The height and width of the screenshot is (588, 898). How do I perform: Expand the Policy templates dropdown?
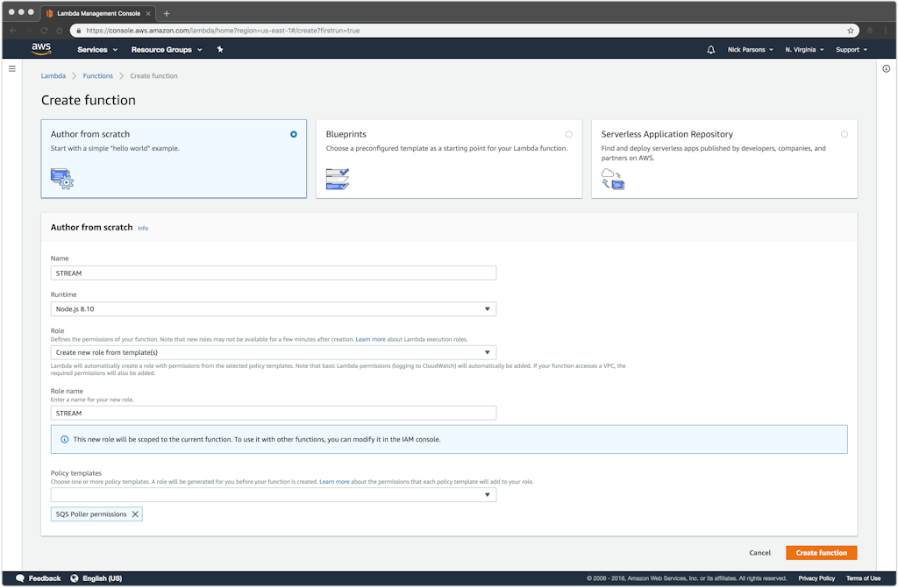[x=273, y=495]
